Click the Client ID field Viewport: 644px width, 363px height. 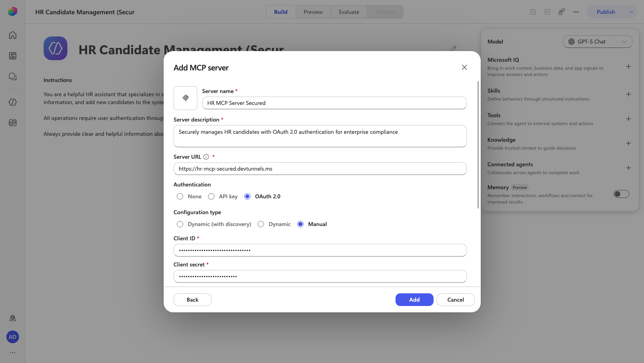point(320,250)
